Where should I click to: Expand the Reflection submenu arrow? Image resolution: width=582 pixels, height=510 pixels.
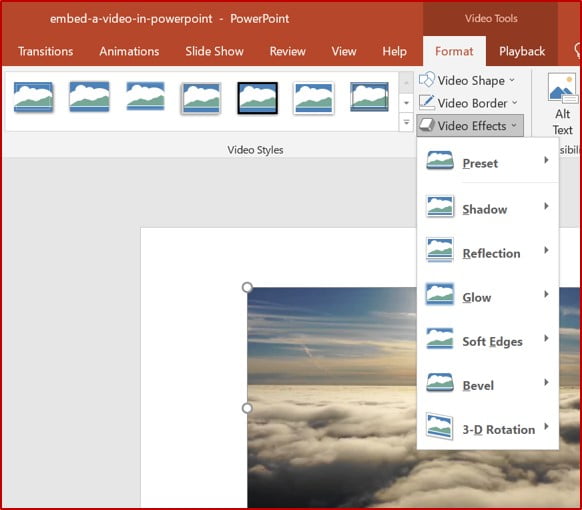[546, 250]
